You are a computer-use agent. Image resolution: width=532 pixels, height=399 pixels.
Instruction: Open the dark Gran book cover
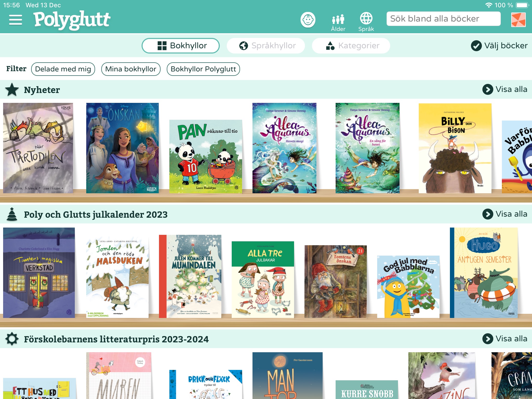pyautogui.click(x=512, y=376)
